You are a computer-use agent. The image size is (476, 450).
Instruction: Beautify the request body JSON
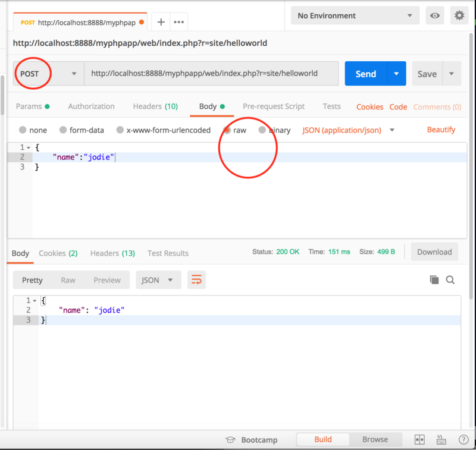[x=441, y=130]
